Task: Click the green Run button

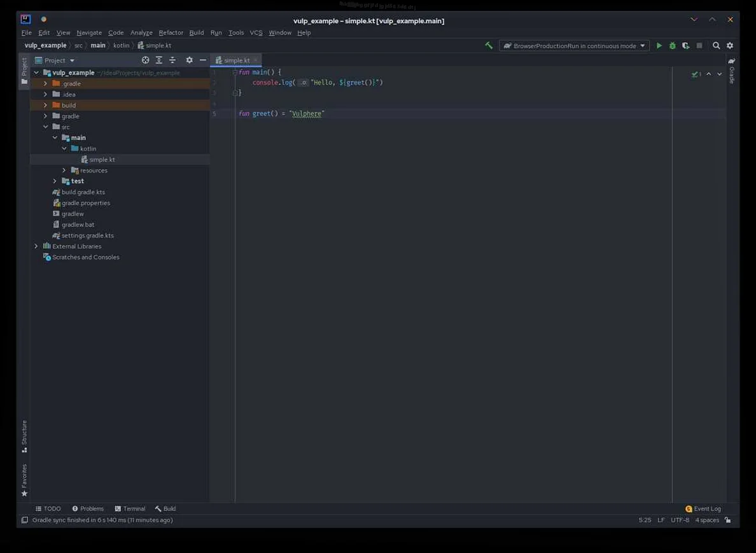Action: (659, 46)
